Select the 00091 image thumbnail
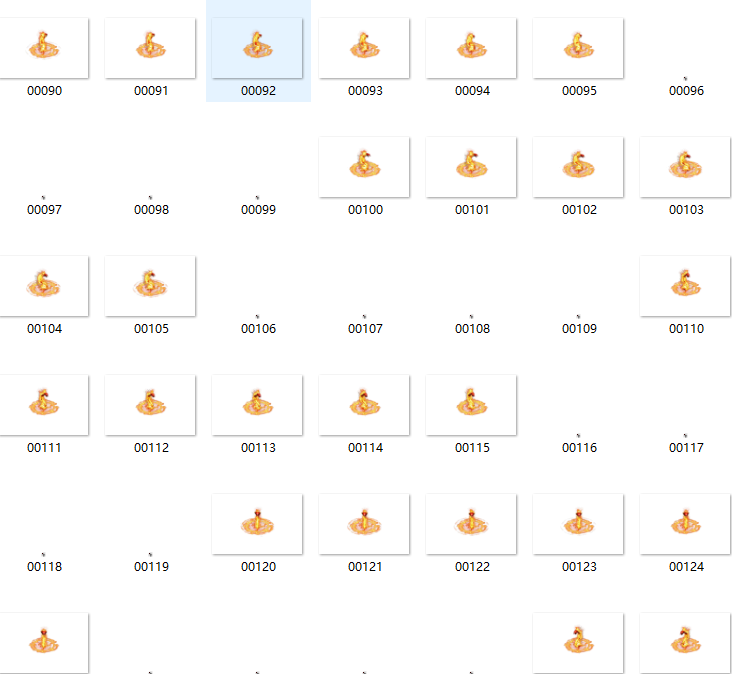 pyautogui.click(x=150, y=48)
